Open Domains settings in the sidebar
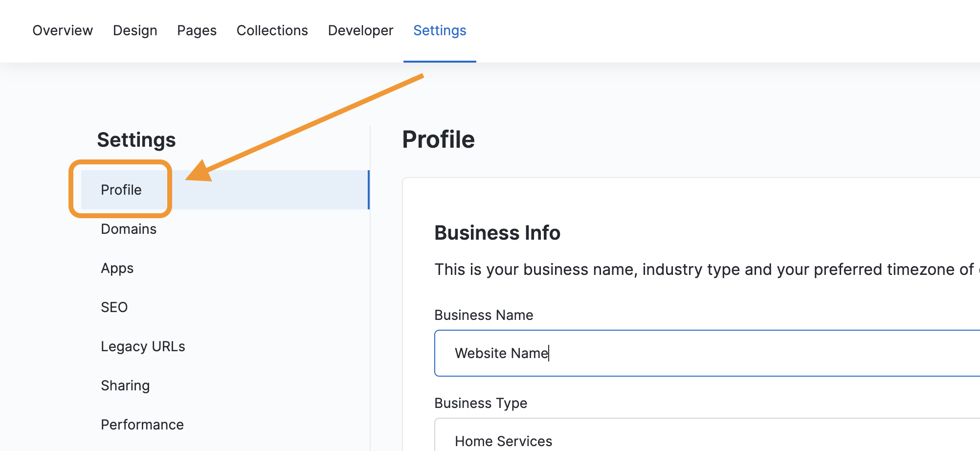This screenshot has width=980, height=451. (x=129, y=229)
